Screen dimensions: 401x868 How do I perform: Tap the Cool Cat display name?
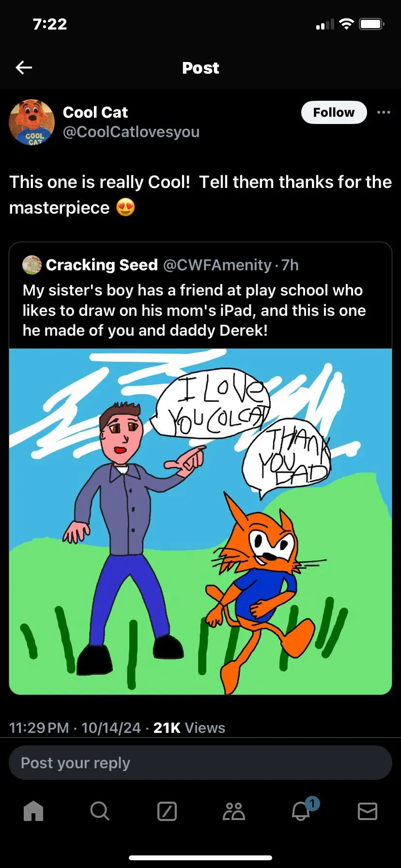click(95, 112)
